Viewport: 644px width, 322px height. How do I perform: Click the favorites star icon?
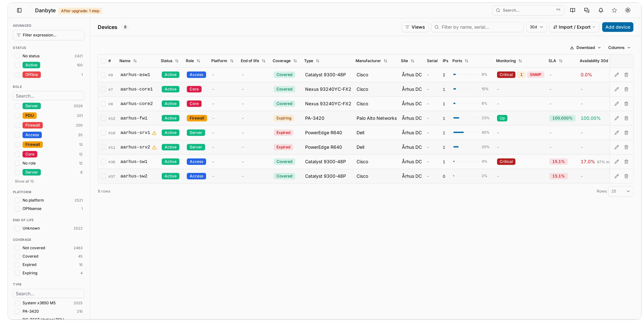(x=614, y=10)
